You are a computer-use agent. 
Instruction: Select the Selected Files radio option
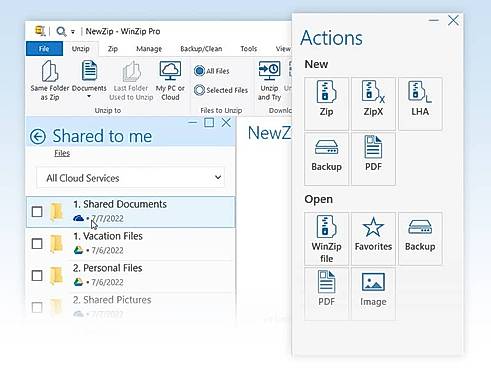pyautogui.click(x=199, y=90)
